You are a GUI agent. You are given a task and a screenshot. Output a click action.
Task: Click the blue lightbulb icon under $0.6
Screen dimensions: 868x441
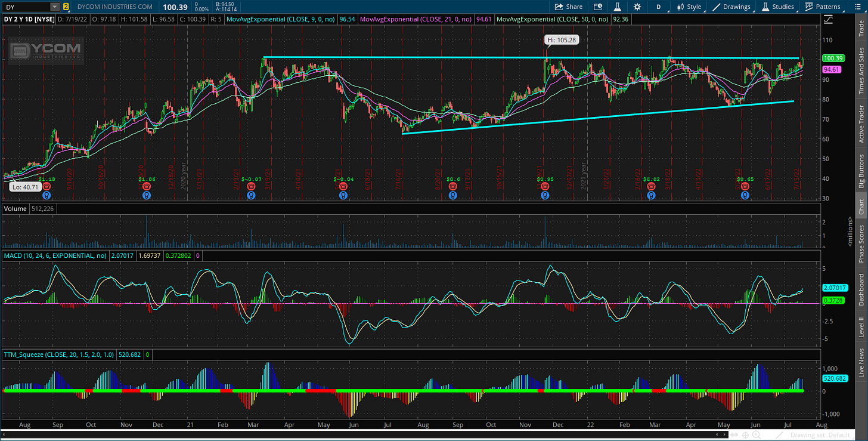pos(454,195)
